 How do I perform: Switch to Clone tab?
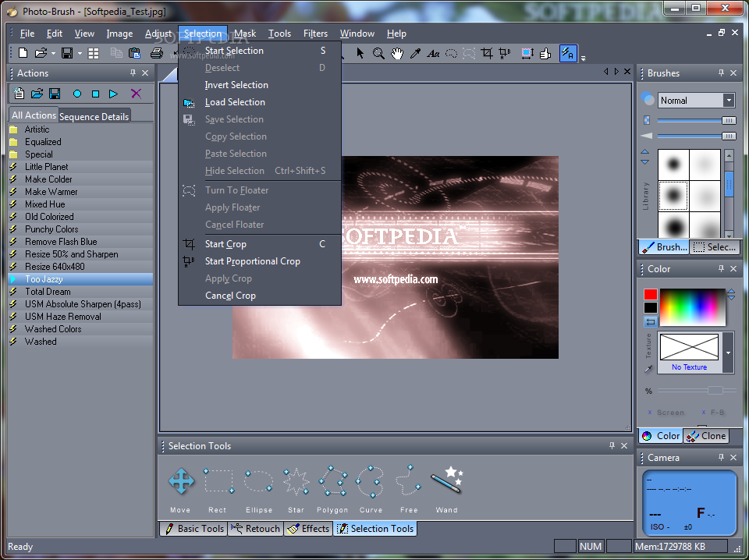[706, 436]
